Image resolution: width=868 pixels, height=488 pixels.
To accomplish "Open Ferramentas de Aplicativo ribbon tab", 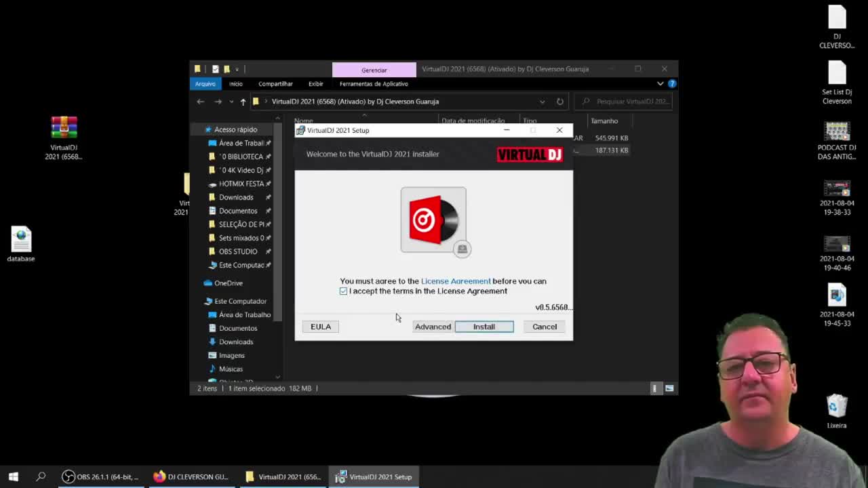I will [x=374, y=84].
